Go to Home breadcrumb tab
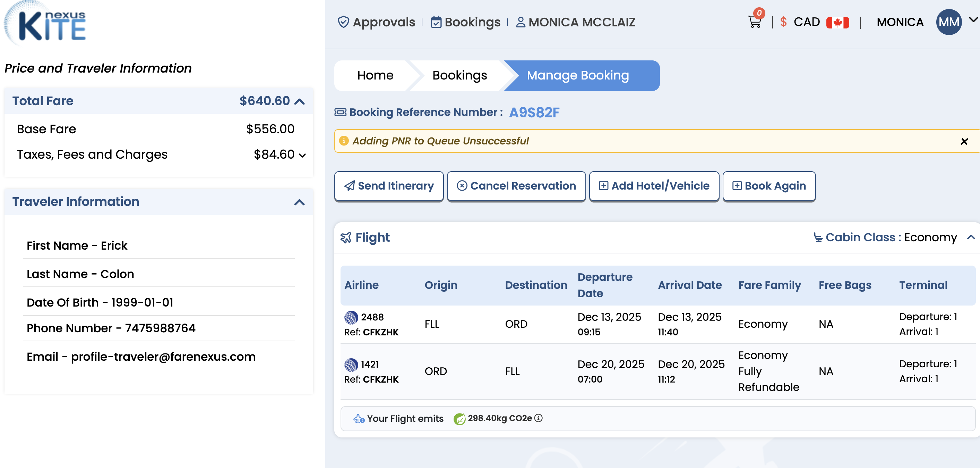980x468 pixels. [375, 75]
